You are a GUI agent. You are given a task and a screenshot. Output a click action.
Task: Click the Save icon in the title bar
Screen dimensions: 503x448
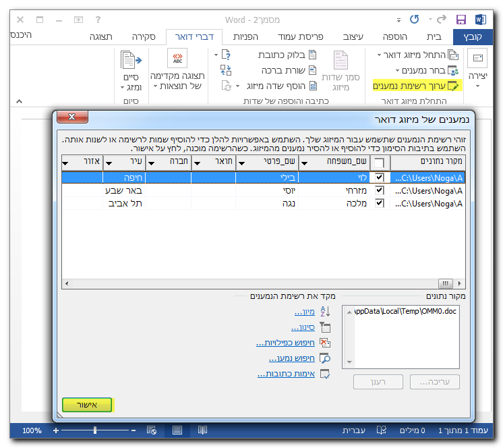[461, 20]
